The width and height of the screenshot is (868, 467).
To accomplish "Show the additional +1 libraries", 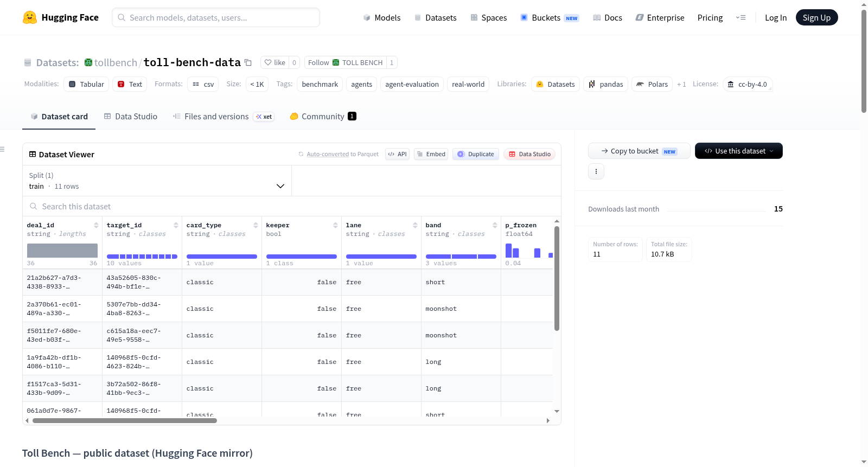I will point(681,85).
